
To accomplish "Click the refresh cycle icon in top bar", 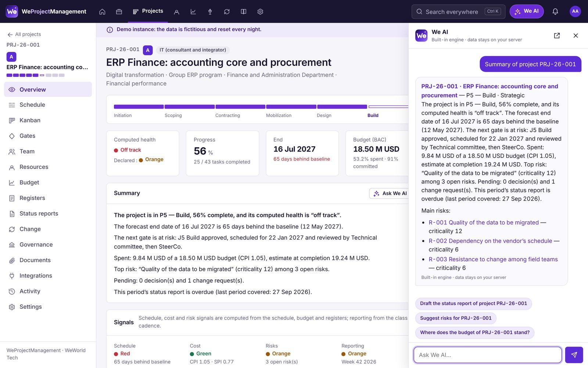I will pos(227,12).
